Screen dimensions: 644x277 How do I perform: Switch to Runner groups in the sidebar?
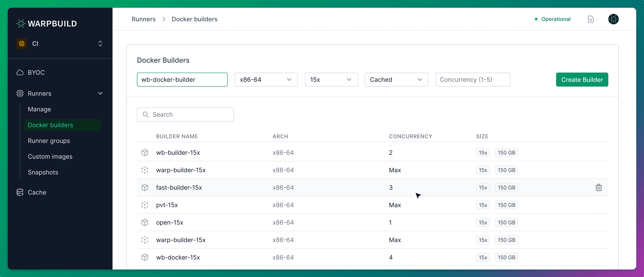[49, 141]
